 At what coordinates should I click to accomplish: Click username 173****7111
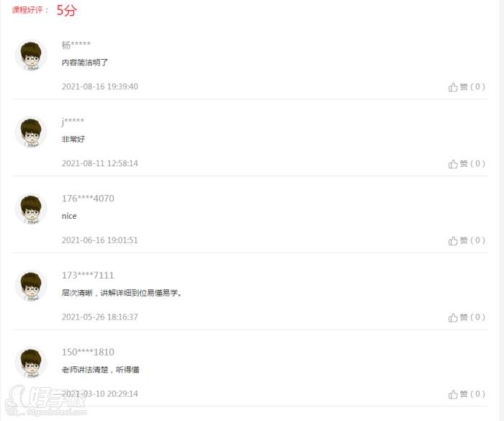(88, 275)
